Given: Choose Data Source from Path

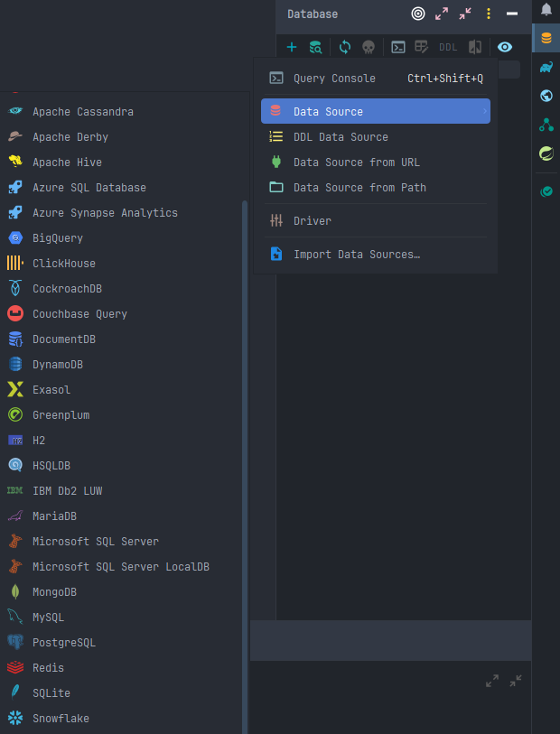Looking at the screenshot, I should pos(376,187).
